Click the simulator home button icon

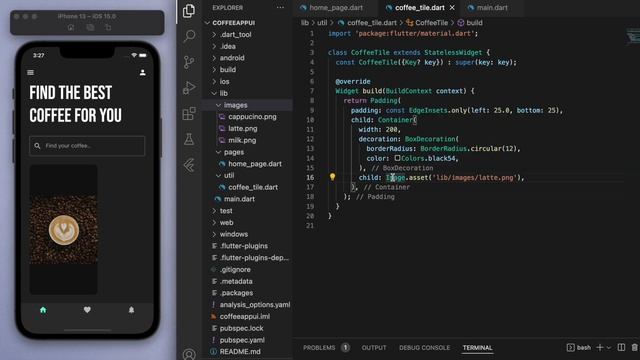pos(71,27)
